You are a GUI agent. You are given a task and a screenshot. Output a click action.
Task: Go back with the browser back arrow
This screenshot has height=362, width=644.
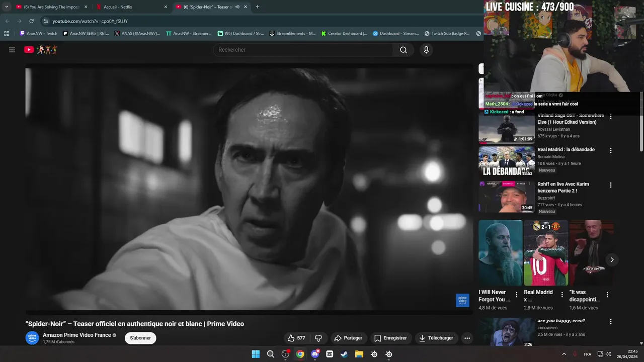(7, 21)
